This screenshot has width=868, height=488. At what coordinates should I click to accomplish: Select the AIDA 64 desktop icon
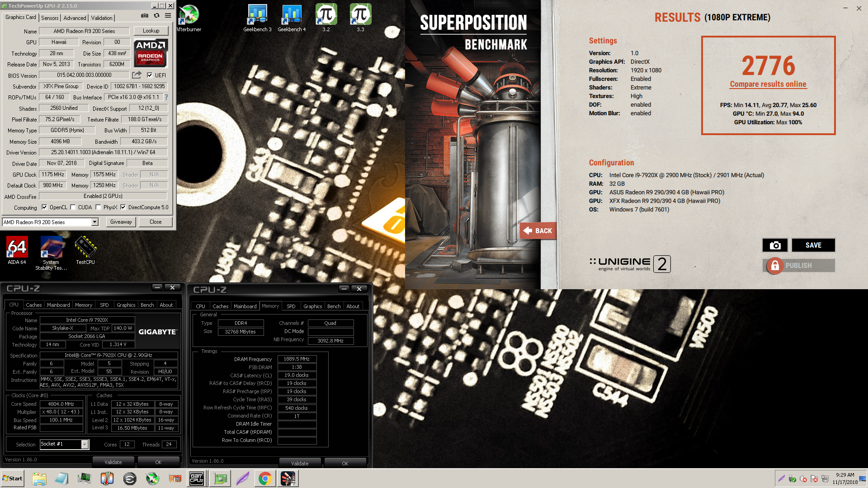(x=17, y=250)
